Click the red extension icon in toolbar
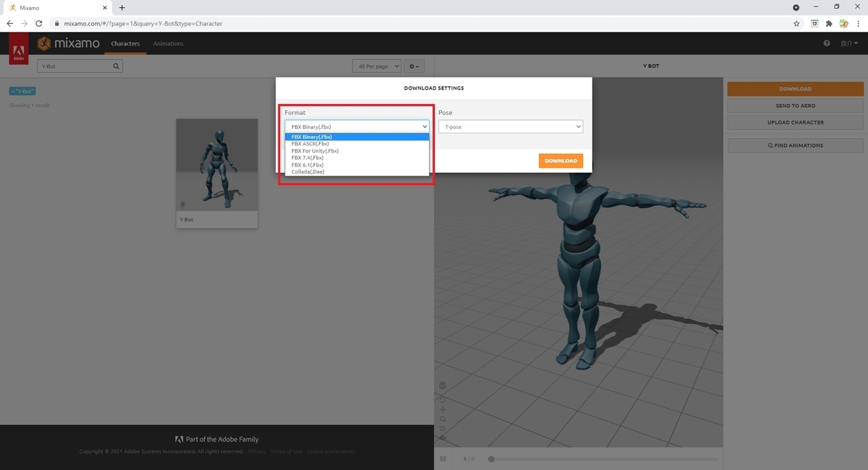The height and width of the screenshot is (470, 868). click(x=814, y=23)
